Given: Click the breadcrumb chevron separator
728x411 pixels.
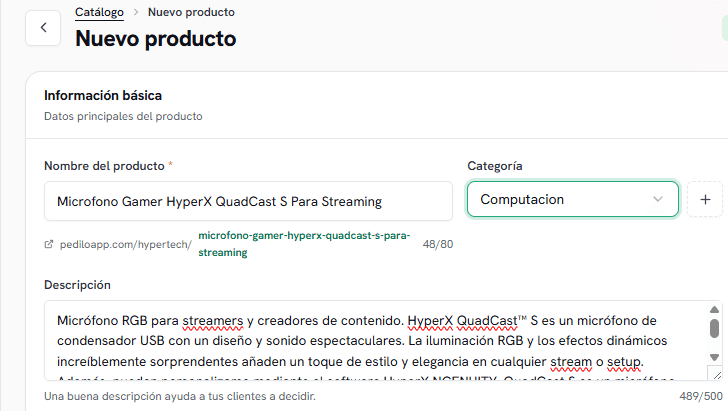Looking at the screenshot, I should [x=136, y=12].
